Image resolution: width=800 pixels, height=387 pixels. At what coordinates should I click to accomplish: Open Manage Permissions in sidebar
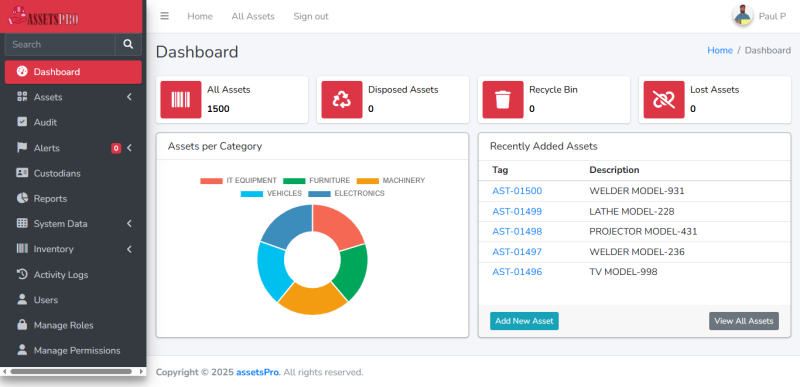tap(73, 350)
